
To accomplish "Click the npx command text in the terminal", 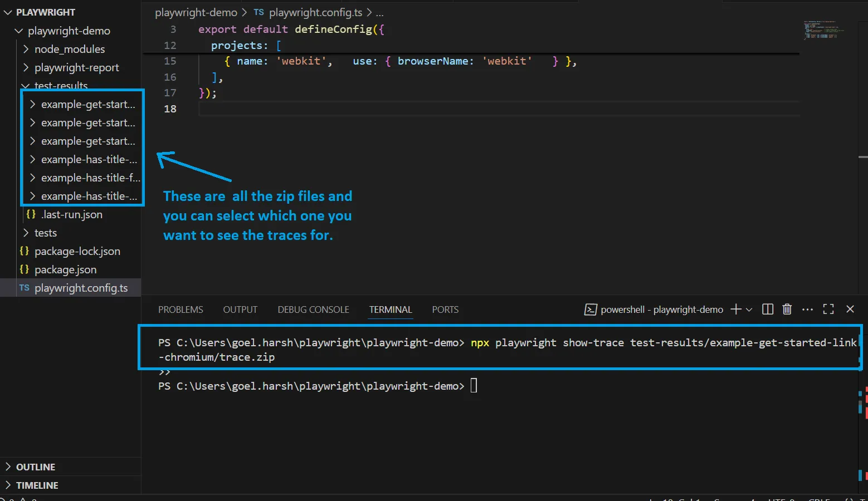I will [480, 342].
